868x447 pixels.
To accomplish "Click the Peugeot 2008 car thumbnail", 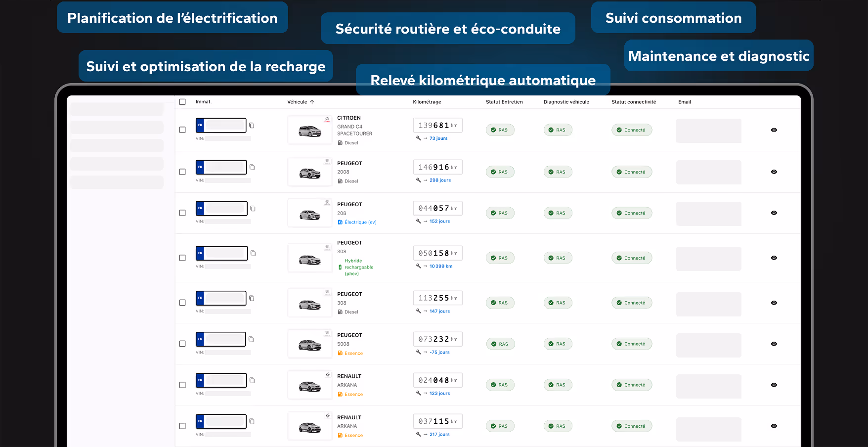I will coord(310,172).
